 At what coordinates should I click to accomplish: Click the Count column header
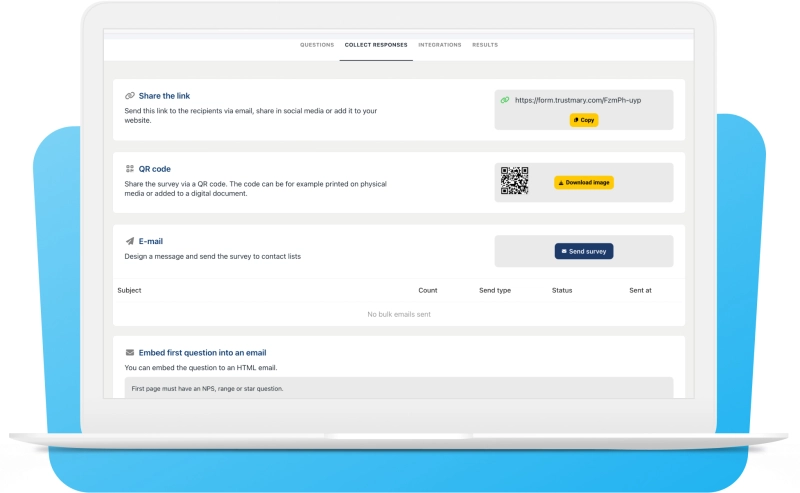click(428, 290)
